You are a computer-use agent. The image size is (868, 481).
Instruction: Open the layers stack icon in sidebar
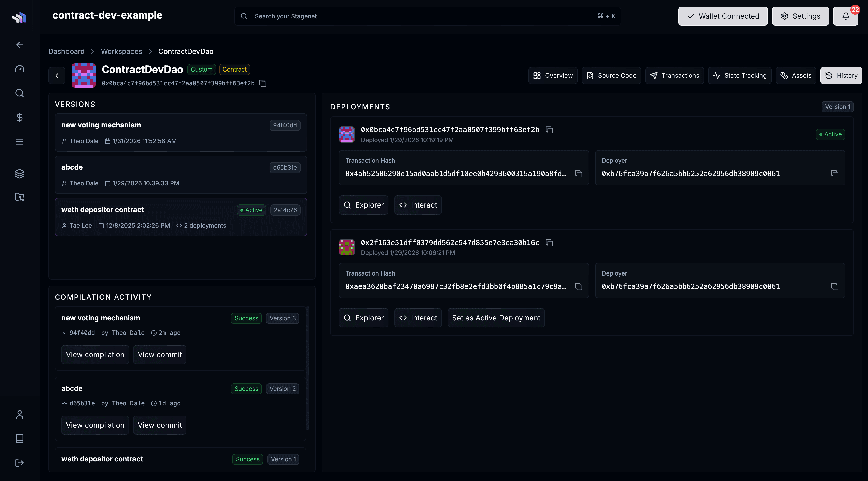[19, 174]
